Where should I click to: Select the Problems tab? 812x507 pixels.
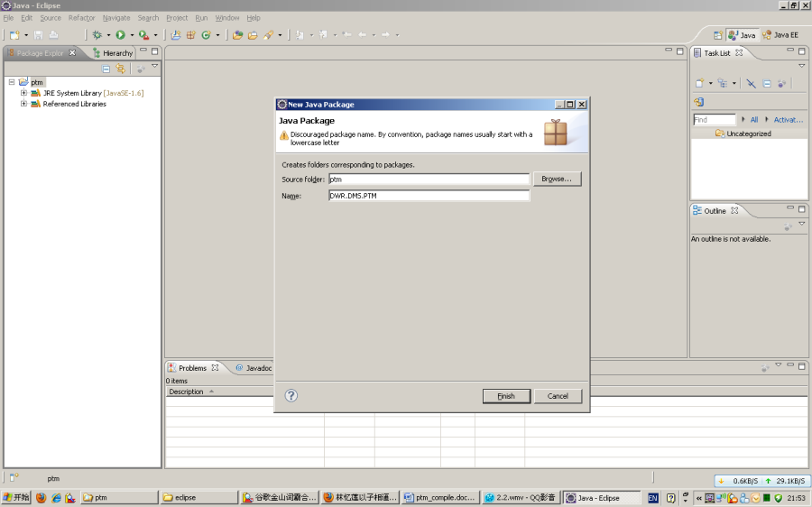193,368
